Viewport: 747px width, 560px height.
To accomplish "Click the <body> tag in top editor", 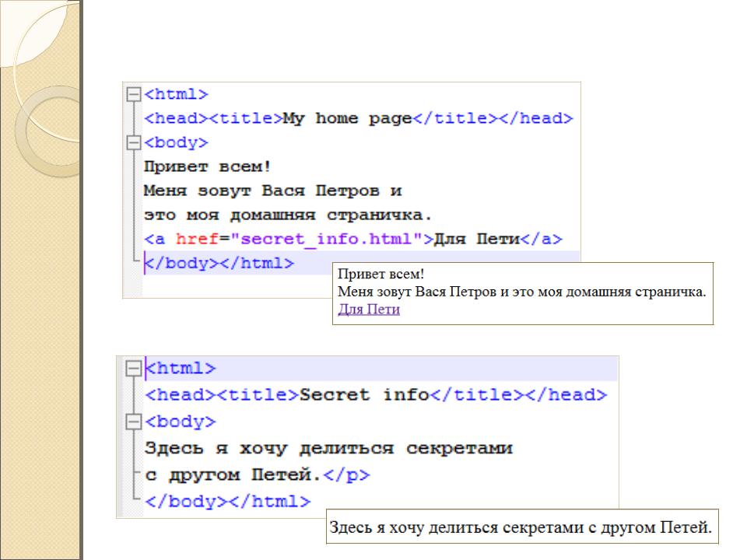I will click(x=176, y=142).
